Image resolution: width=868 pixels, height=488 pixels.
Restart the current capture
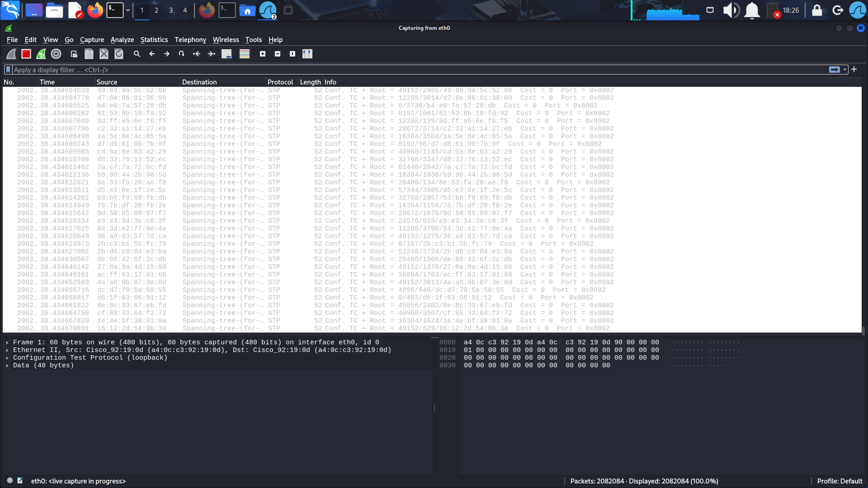click(x=41, y=54)
